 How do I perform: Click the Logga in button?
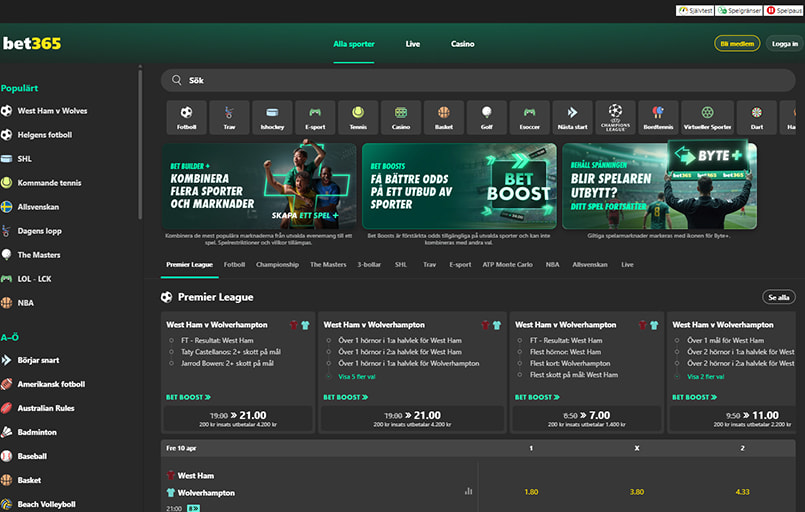(784, 44)
